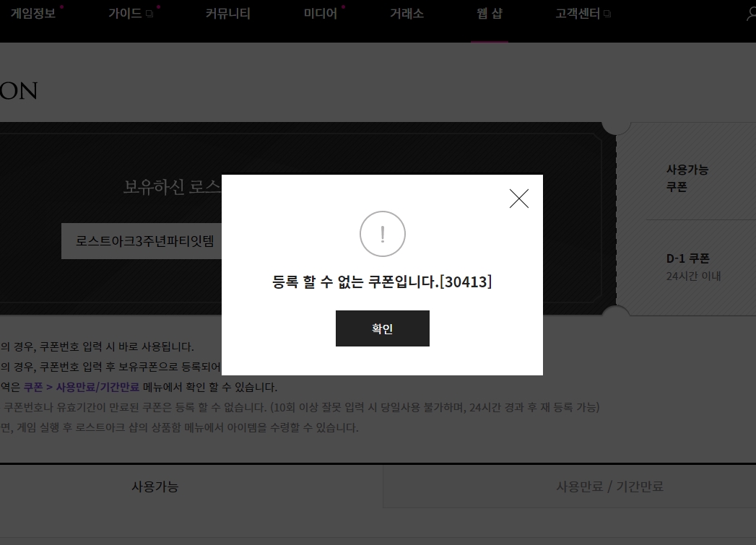Switch to the 사용가능 tab
The image size is (756, 545).
[x=155, y=487]
